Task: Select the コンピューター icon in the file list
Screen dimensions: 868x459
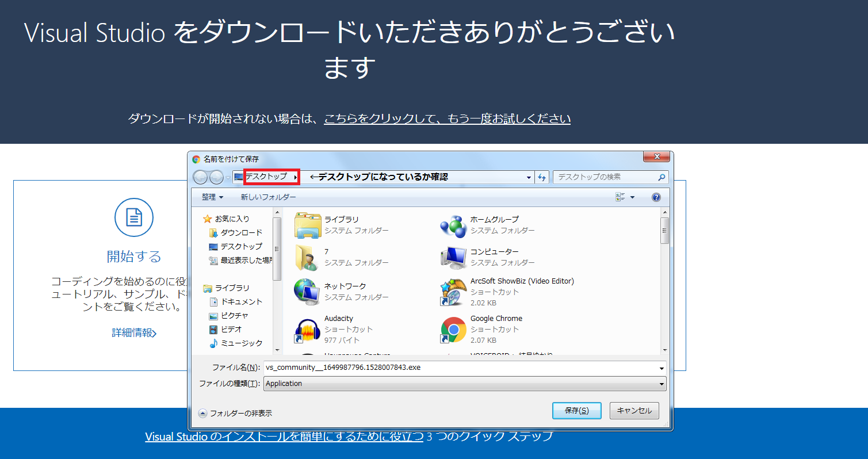Action: pos(454,257)
